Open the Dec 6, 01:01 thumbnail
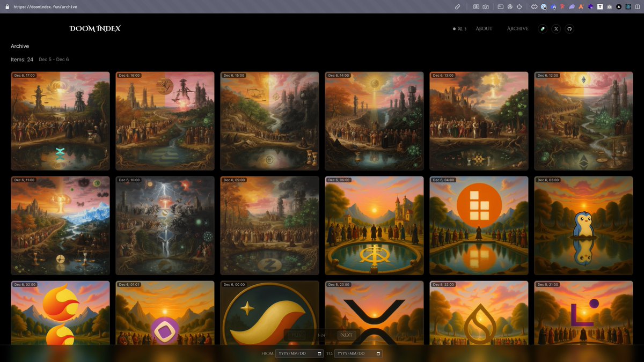This screenshot has width=644, height=362. (x=165, y=313)
